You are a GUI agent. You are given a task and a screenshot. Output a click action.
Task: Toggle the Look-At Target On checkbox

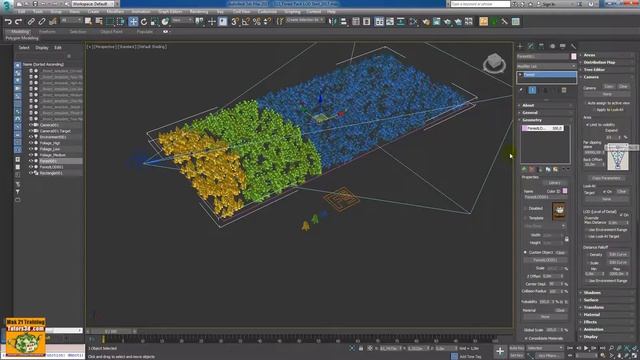(x=605, y=191)
